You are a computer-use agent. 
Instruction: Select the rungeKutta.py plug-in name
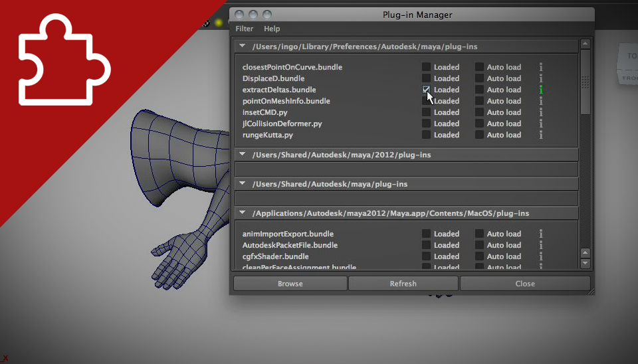click(268, 135)
